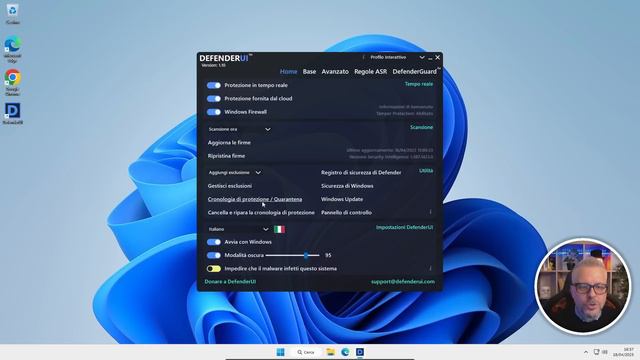
Task: Click the Tamper Protection status text
Action: point(404,113)
